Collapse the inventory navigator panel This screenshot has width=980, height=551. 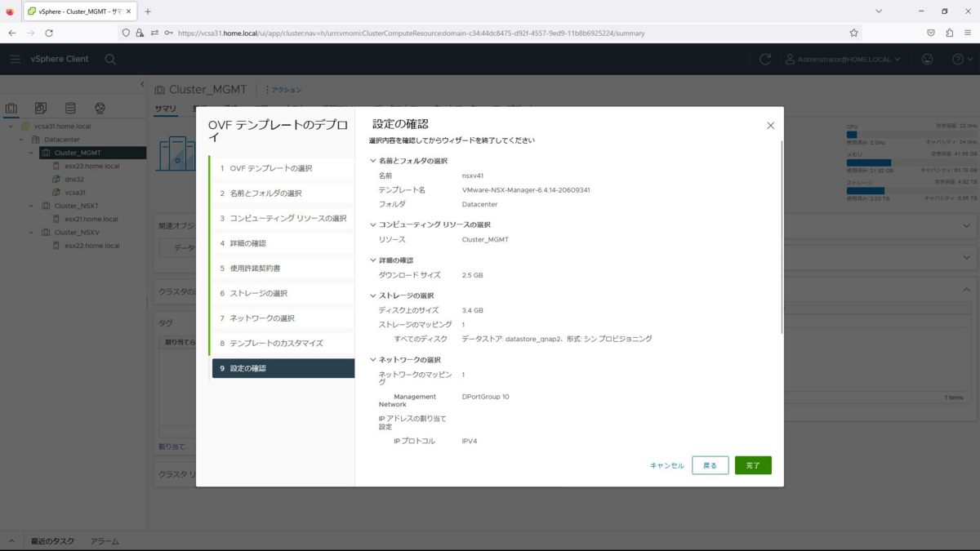point(142,84)
